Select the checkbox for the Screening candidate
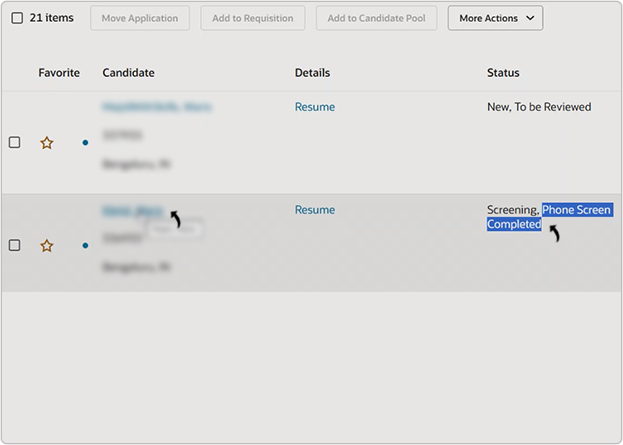The width and height of the screenshot is (623, 445). click(x=15, y=246)
